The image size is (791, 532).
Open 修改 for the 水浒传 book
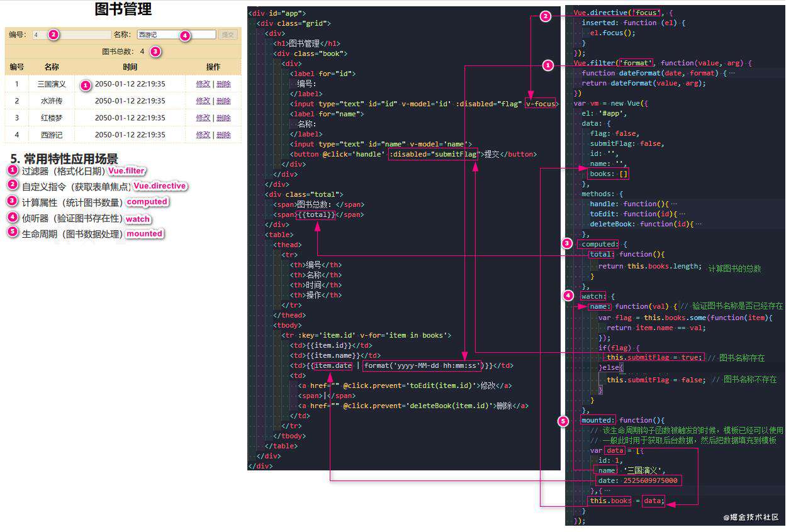(203, 101)
